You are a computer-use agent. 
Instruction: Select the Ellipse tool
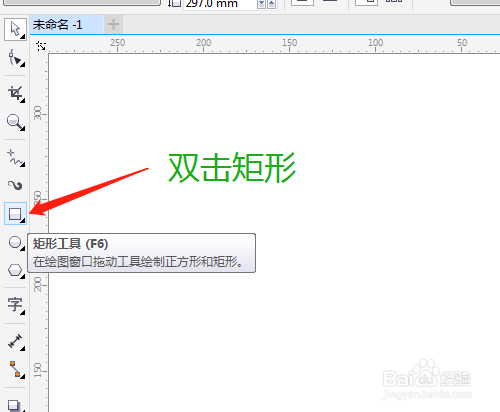(15, 242)
